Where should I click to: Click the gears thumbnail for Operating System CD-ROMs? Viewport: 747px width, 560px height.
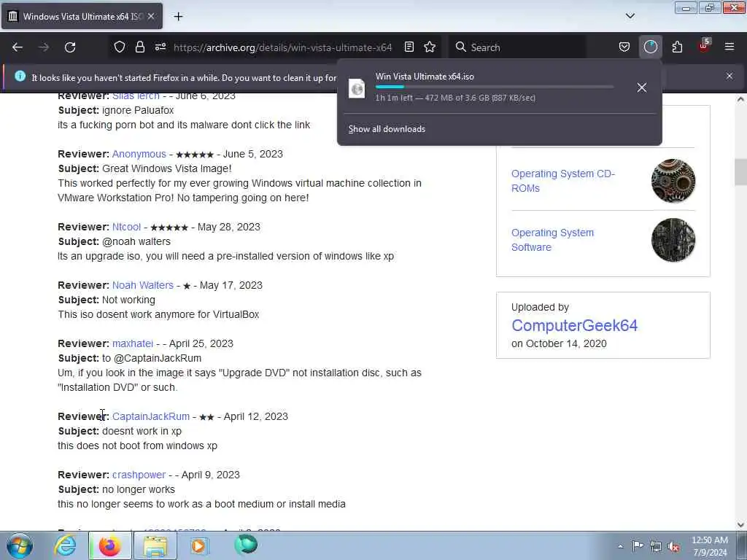point(673,181)
